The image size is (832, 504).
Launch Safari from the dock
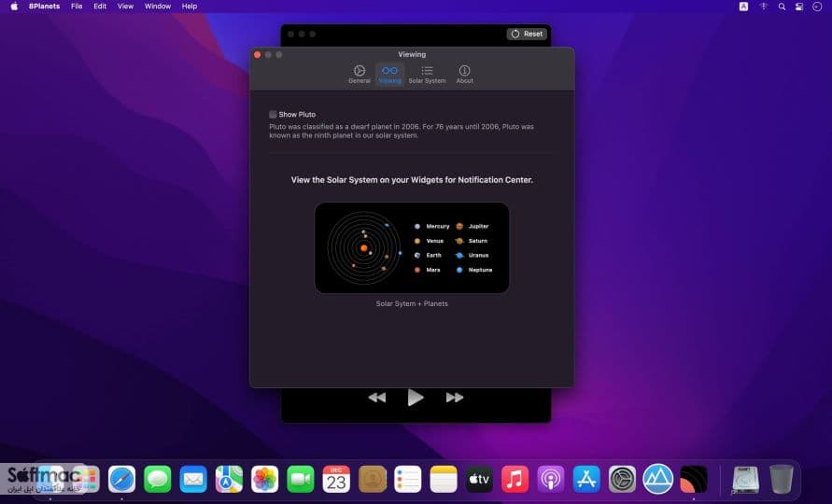click(x=121, y=479)
